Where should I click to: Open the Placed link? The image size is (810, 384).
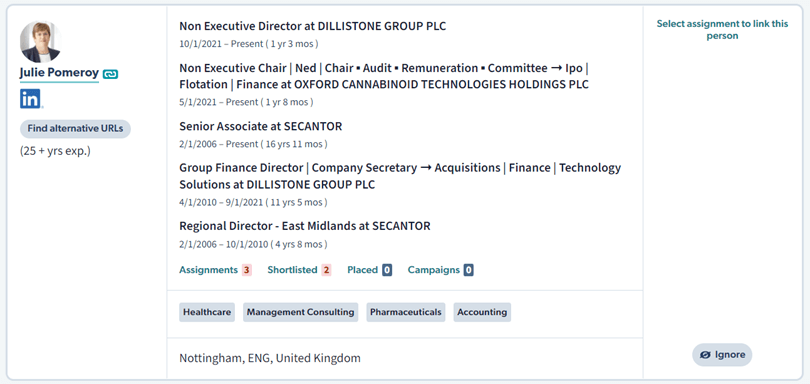pyautogui.click(x=363, y=270)
